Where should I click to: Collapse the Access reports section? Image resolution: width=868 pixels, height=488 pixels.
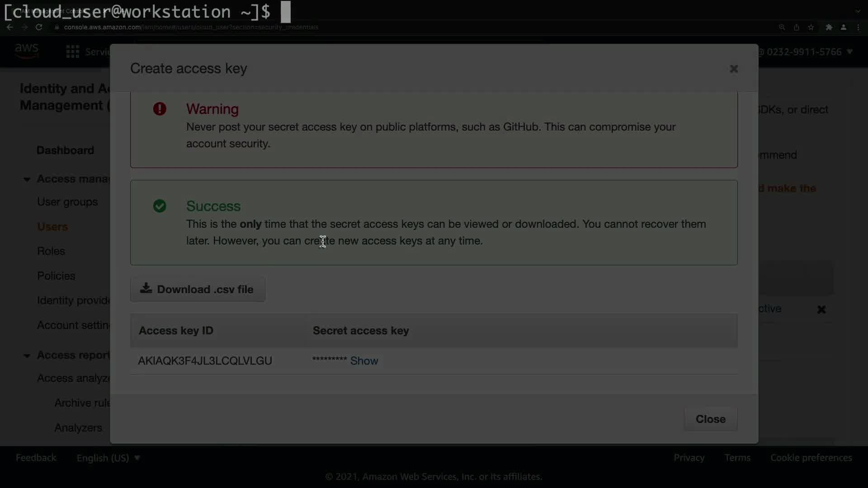click(x=27, y=356)
